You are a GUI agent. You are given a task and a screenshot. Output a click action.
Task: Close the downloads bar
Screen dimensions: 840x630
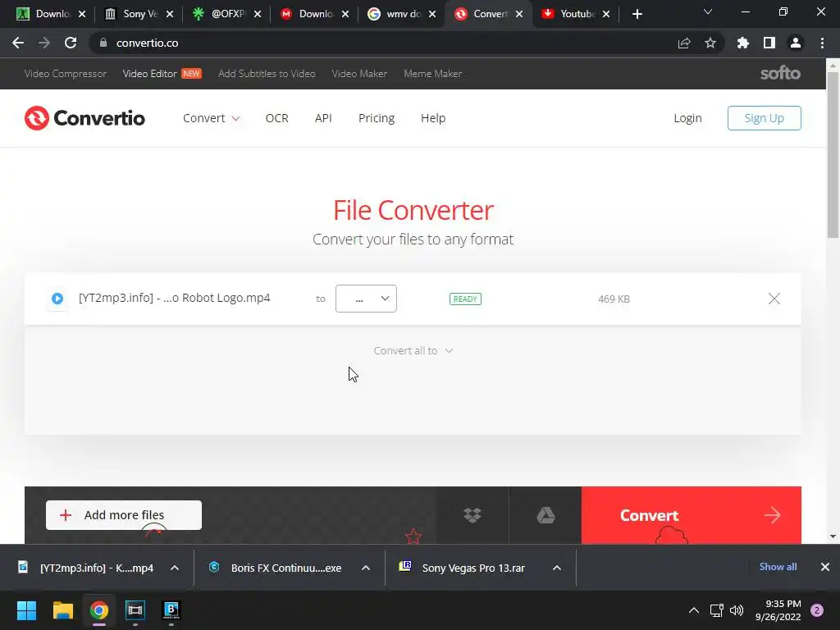point(825,567)
